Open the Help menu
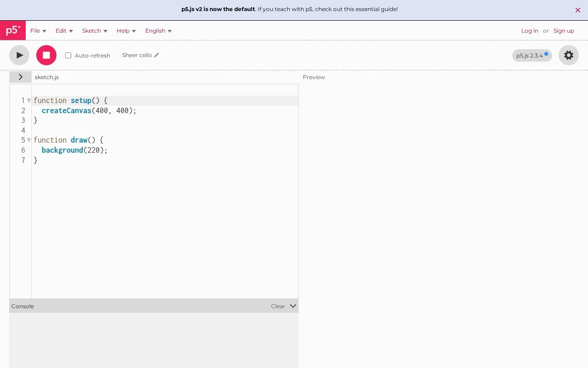The width and height of the screenshot is (588, 368). [x=126, y=31]
